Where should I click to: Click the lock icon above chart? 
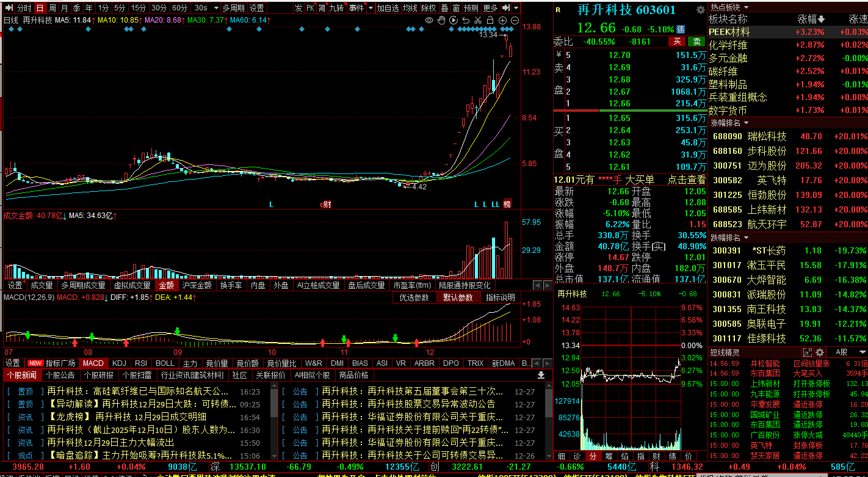[490, 20]
